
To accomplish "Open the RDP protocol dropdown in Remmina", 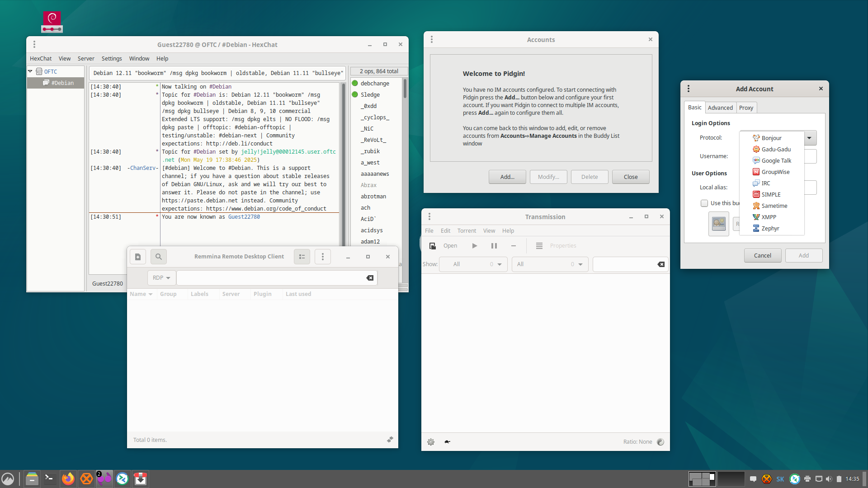I will click(x=161, y=278).
